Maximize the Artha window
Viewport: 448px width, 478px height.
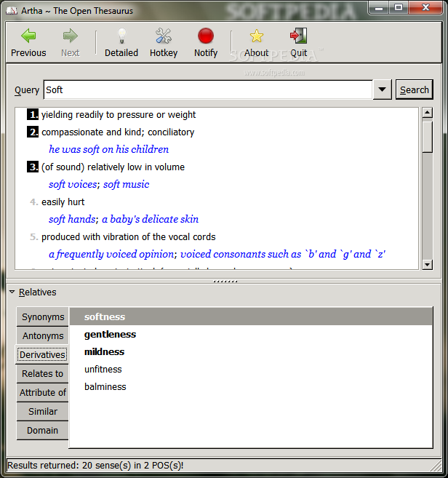(x=399, y=7)
